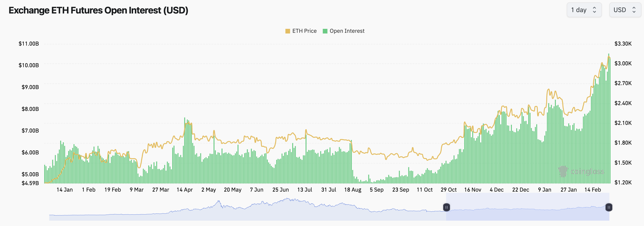Click the up-down chevron beside USD
The height and width of the screenshot is (226, 644).
point(634,10)
